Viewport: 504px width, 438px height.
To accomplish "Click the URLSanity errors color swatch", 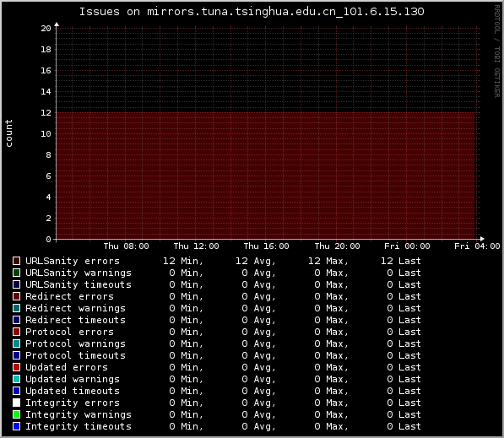I will click(16, 261).
